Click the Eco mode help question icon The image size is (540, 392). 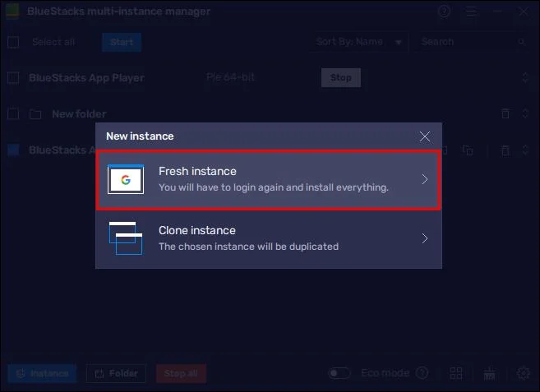click(422, 373)
